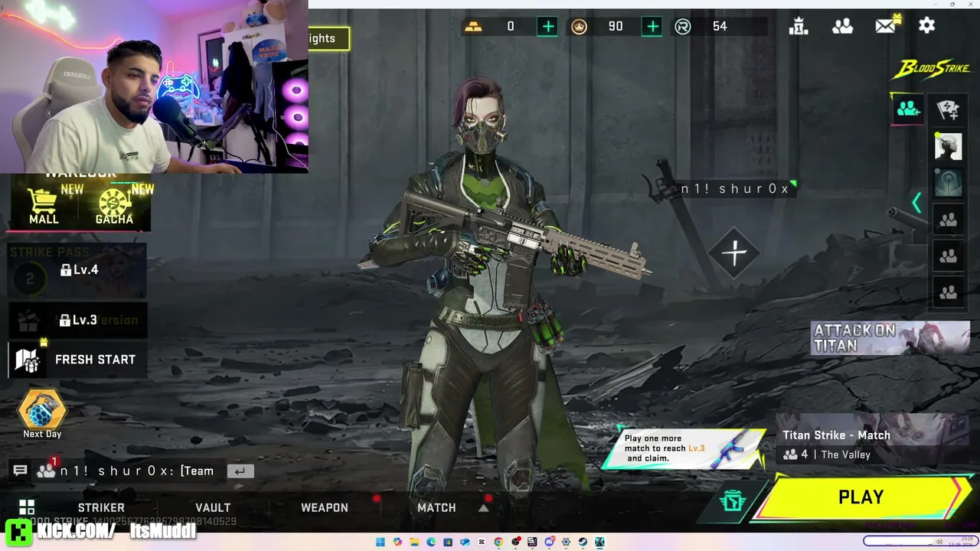Open the chat message bubble icon
The image size is (980, 551).
click(21, 471)
